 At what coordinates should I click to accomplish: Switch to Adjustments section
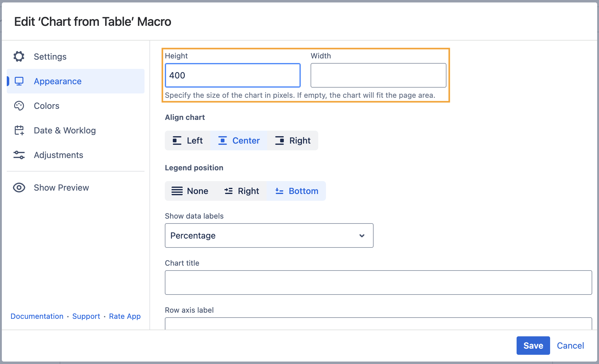(58, 155)
